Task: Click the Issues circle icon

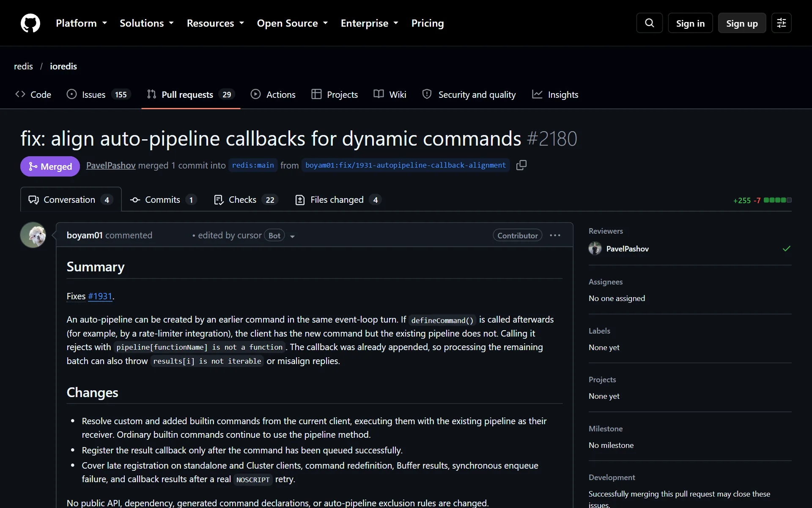Action: coord(72,94)
